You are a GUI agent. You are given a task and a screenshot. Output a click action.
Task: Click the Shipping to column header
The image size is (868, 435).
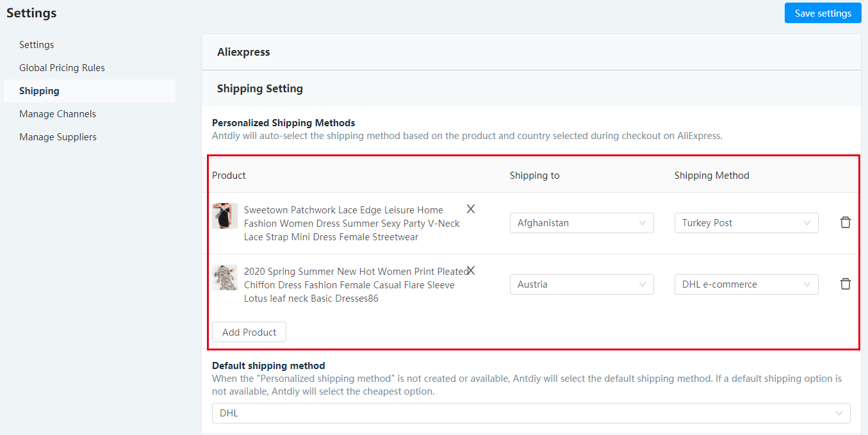pos(534,176)
